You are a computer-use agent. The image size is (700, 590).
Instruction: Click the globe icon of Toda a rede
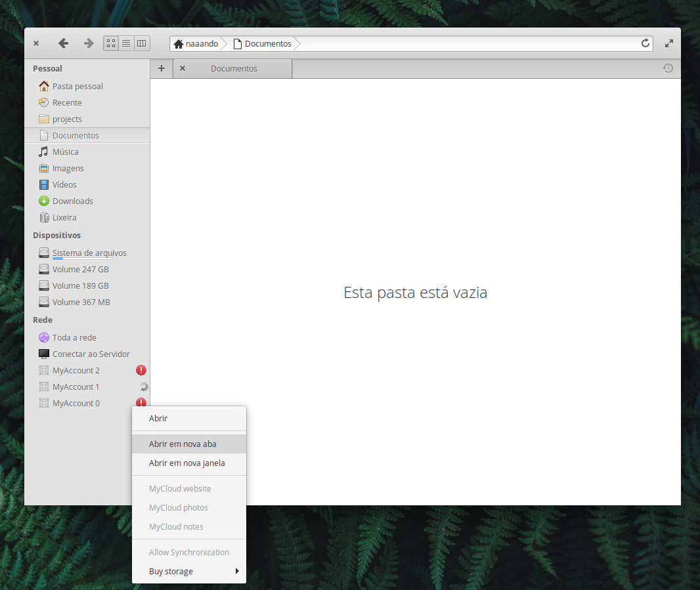point(44,337)
